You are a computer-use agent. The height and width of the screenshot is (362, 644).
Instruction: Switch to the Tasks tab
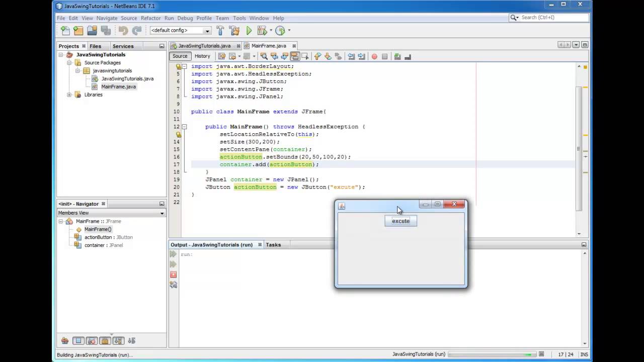click(273, 245)
